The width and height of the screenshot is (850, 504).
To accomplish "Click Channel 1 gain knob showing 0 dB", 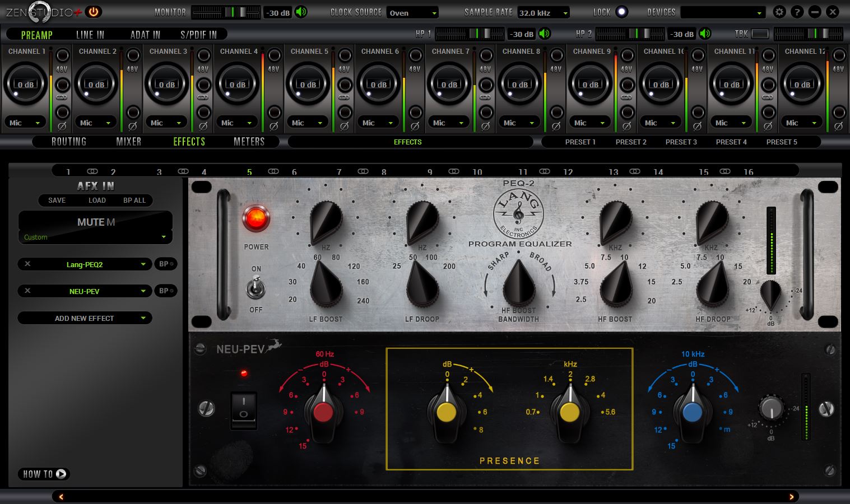I will (x=25, y=85).
